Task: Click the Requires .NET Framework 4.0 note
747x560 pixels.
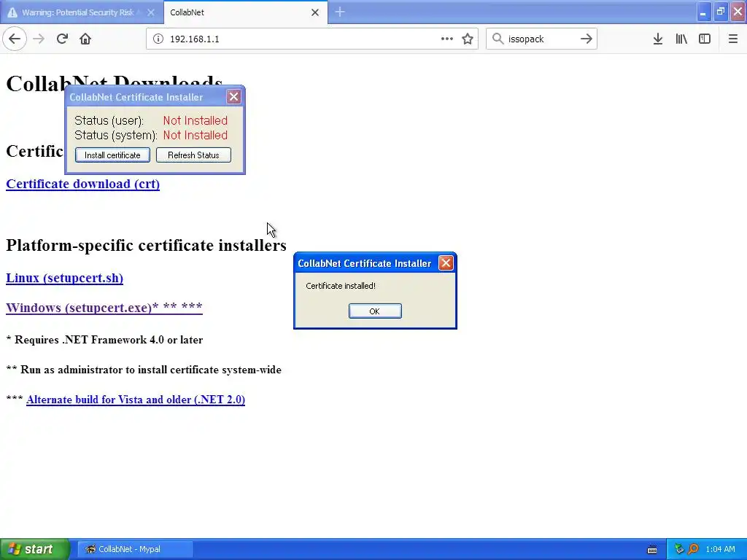Action: 104,340
